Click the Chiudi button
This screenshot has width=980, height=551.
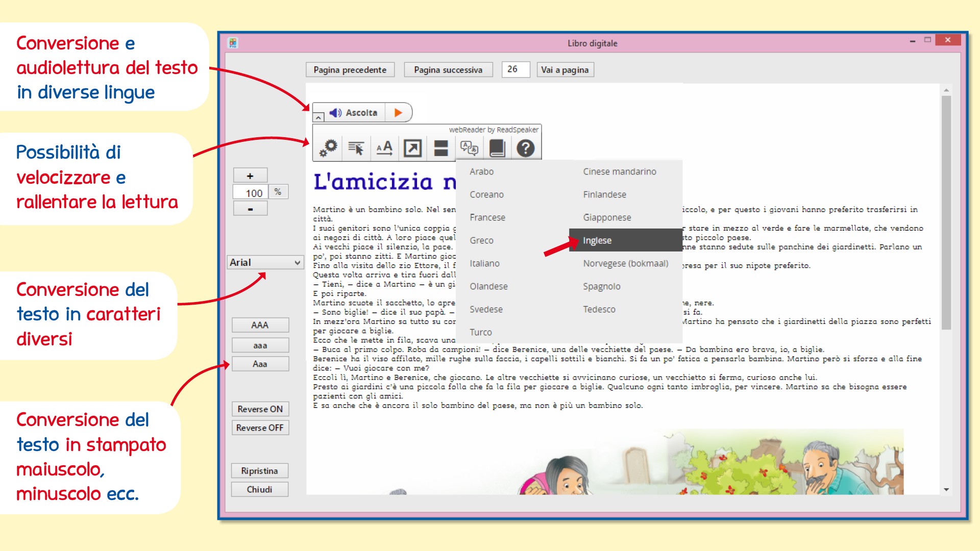260,489
